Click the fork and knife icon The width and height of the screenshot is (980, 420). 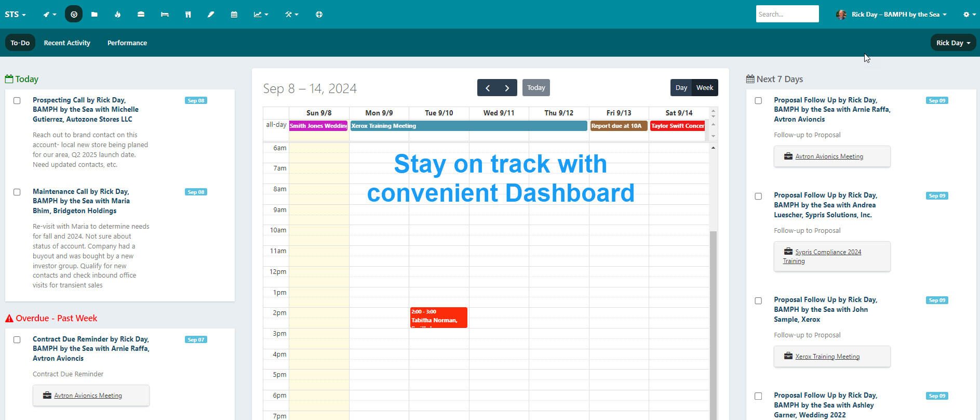(x=188, y=15)
